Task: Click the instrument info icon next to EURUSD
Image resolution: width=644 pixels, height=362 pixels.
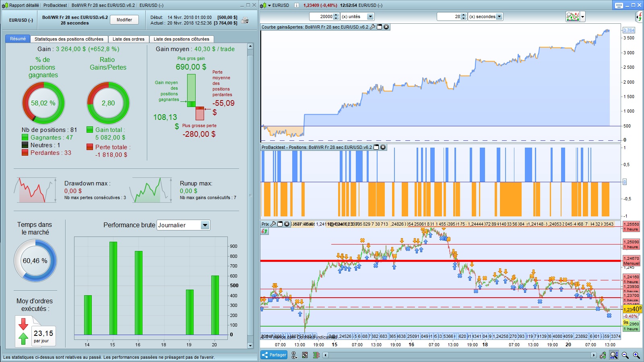Action: point(296,5)
